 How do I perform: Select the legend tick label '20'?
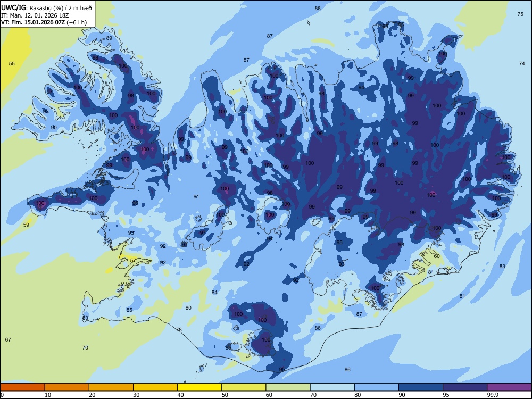pyautogui.click(x=92, y=395)
